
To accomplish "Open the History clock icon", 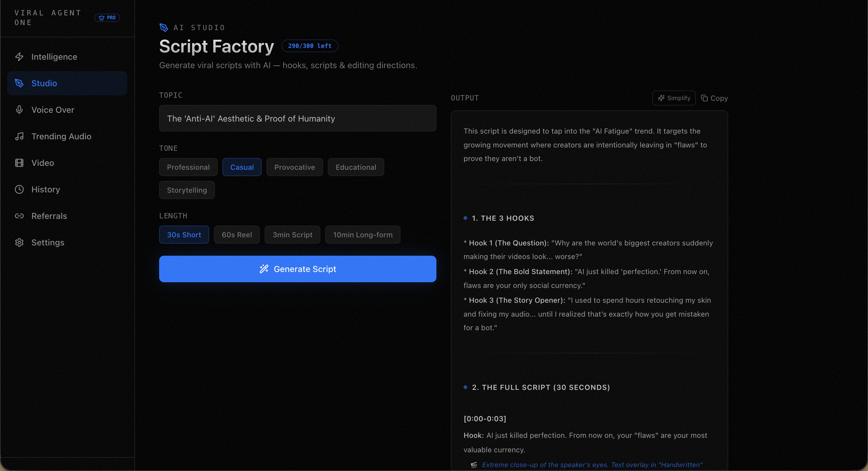I will pyautogui.click(x=19, y=189).
